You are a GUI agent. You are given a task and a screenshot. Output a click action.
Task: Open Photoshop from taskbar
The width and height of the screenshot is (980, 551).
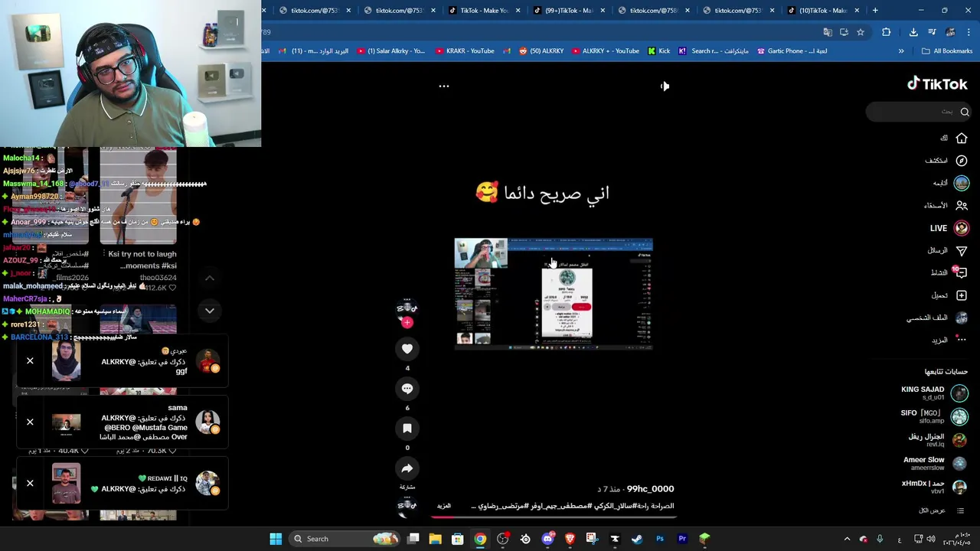(660, 539)
